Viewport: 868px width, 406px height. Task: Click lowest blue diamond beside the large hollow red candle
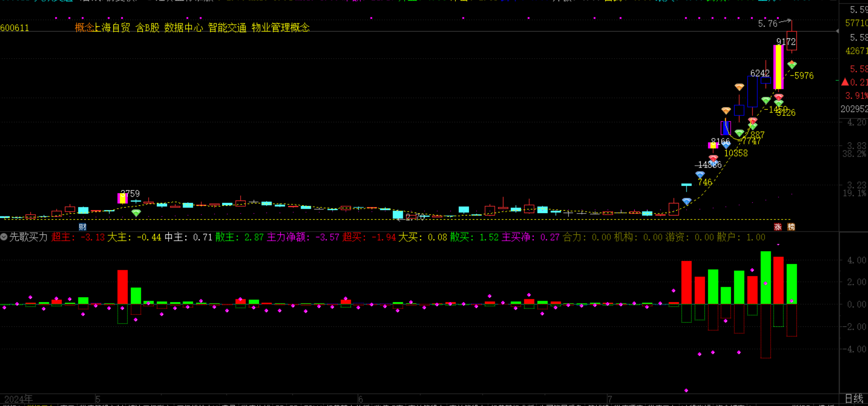(687, 202)
